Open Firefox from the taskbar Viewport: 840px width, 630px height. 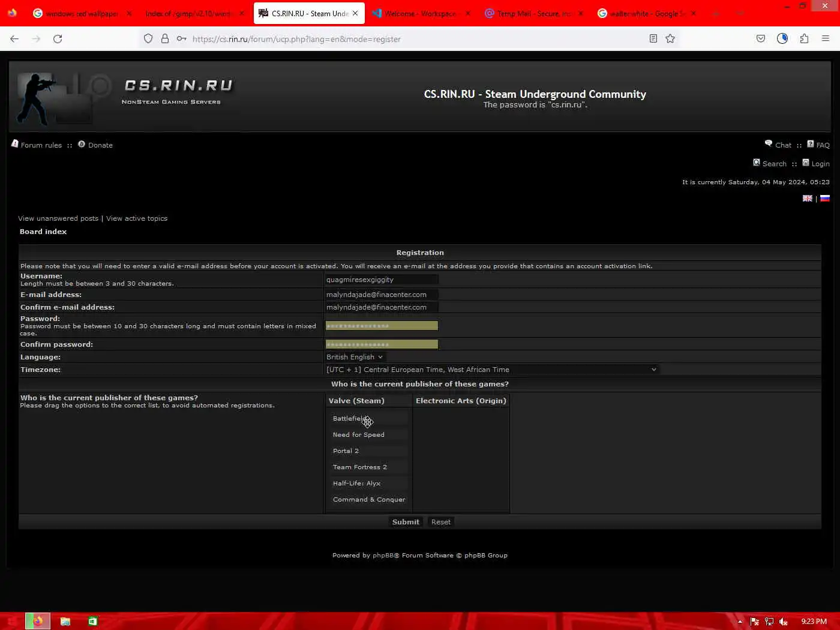click(x=37, y=621)
